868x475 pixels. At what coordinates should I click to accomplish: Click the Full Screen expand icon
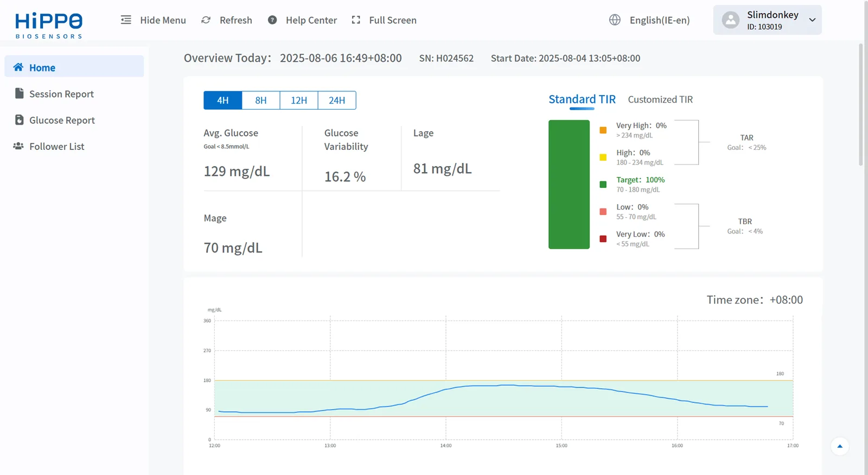[x=356, y=20]
